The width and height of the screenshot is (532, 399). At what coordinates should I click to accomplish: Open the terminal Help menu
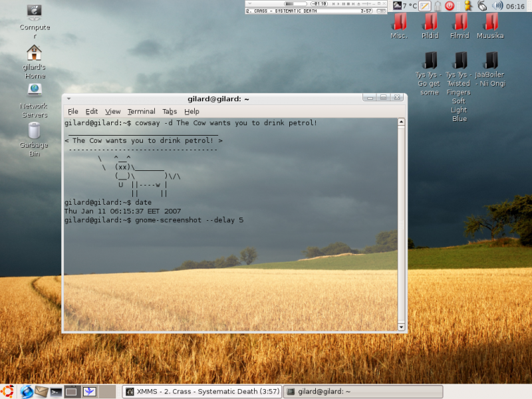(192, 111)
